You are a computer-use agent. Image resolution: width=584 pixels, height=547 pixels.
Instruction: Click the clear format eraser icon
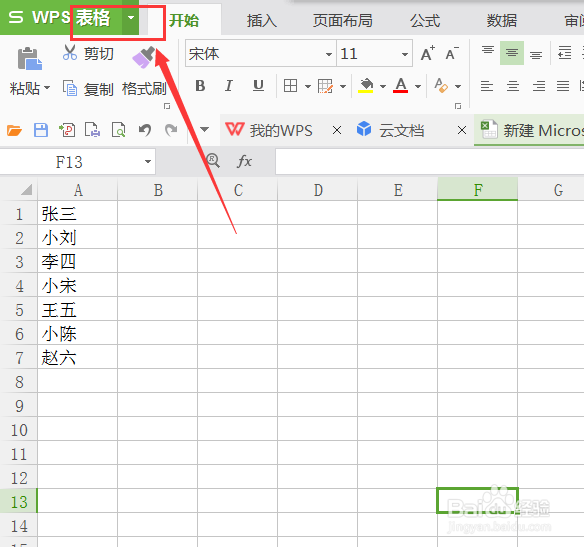click(x=441, y=86)
